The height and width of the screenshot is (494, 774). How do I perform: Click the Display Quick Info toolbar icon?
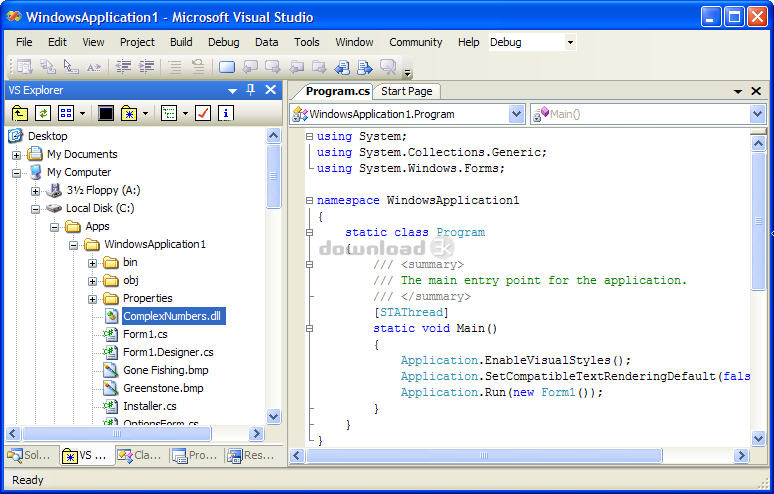[x=71, y=67]
